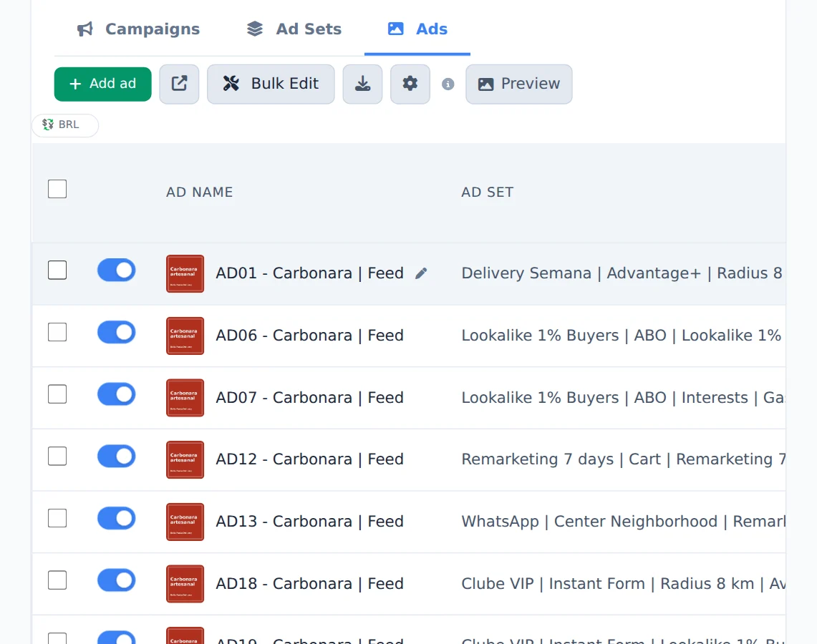Screen dimensions: 817x644
Task: Click Clube VIP | Instant Form | Radius ad set
Action: pyautogui.click(x=623, y=584)
